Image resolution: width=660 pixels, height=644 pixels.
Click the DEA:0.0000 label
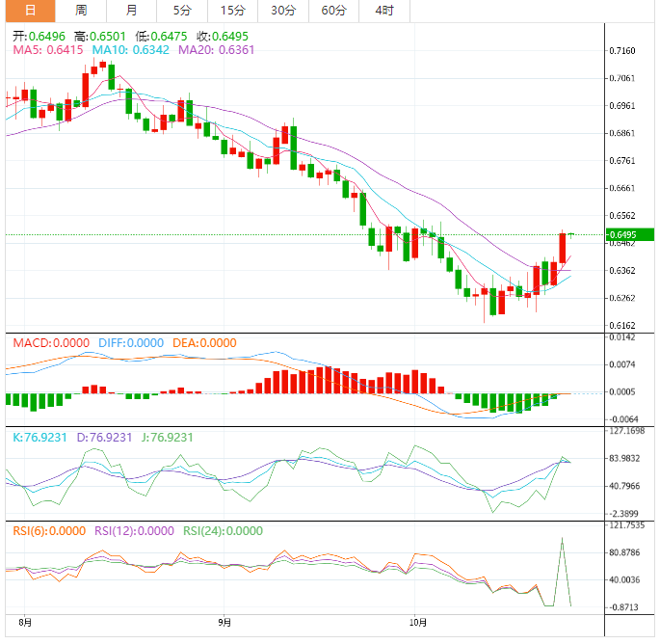[x=204, y=343]
